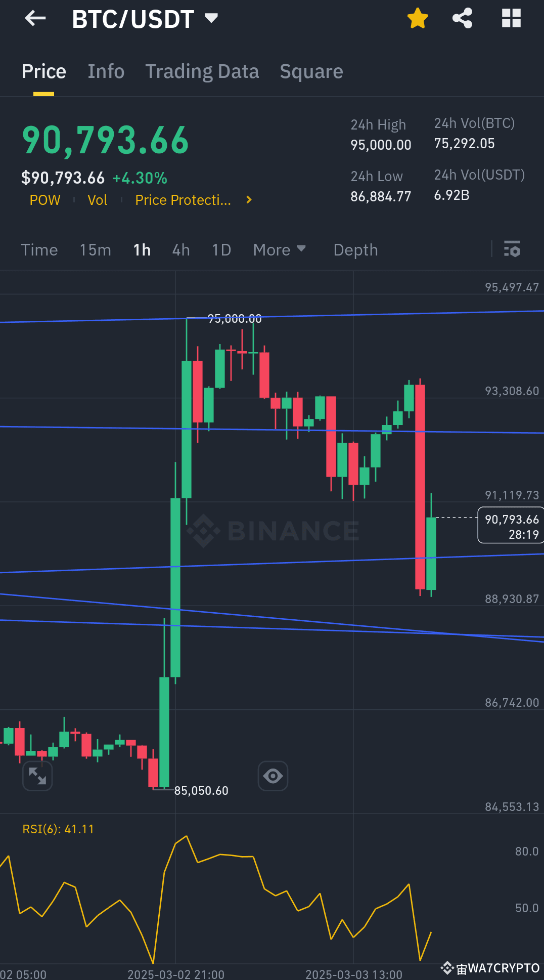The height and width of the screenshot is (980, 544).
Task: Open chart settings icon beside Depth
Action: 512,249
